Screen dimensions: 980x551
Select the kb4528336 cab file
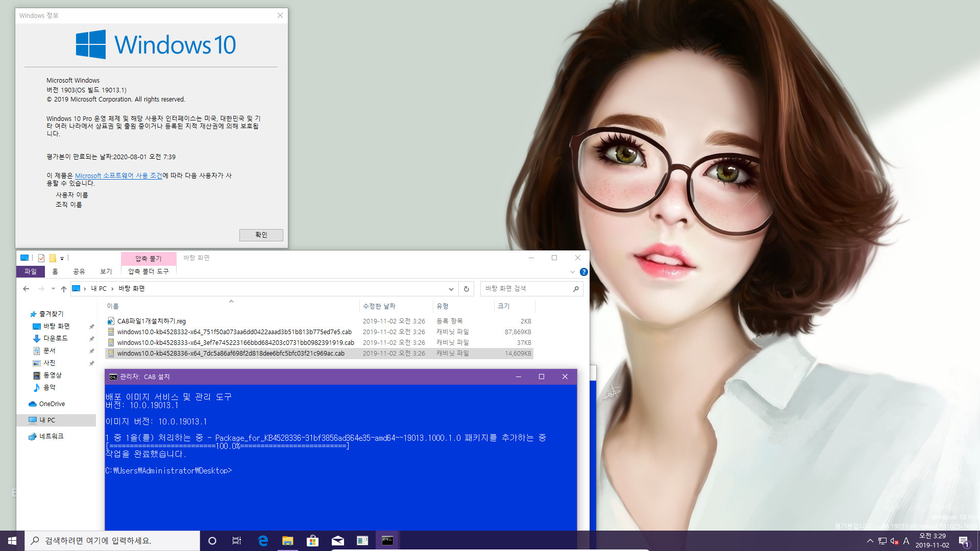(x=319, y=353)
